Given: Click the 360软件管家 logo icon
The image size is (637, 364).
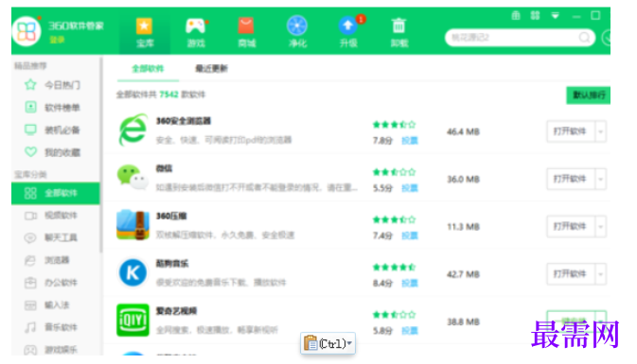Looking at the screenshot, I should (x=27, y=31).
